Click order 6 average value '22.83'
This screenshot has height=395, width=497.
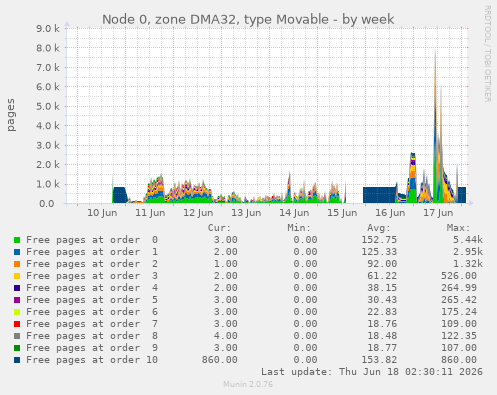pyautogui.click(x=382, y=312)
